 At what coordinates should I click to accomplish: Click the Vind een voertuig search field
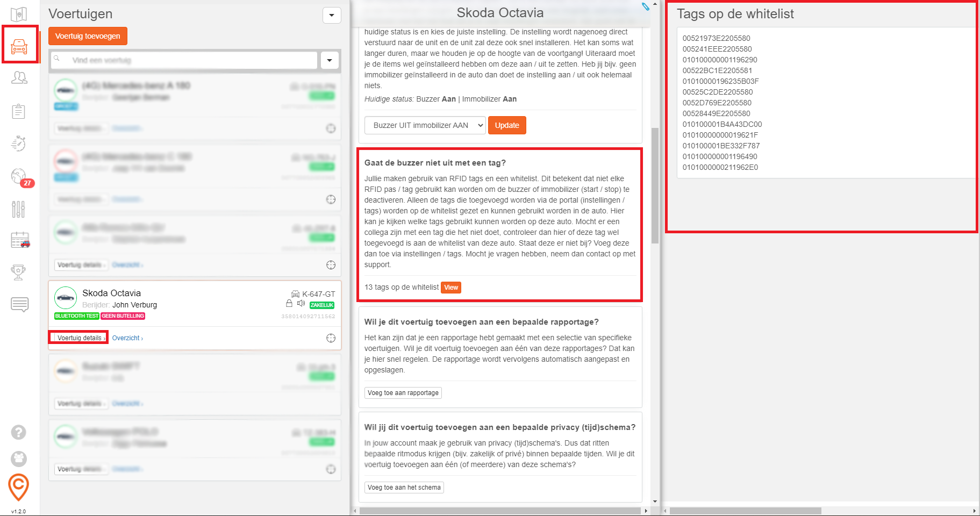[184, 60]
